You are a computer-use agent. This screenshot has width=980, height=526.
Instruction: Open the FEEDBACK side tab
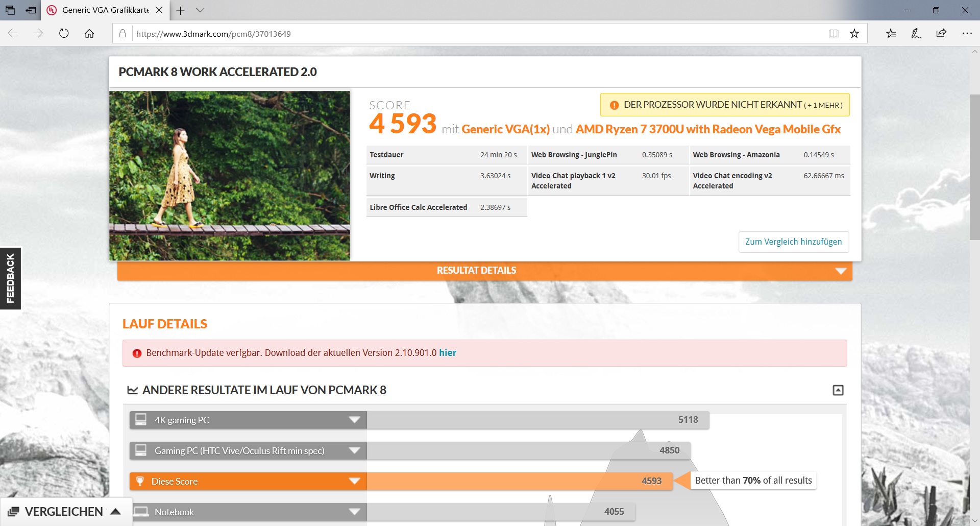click(10, 278)
